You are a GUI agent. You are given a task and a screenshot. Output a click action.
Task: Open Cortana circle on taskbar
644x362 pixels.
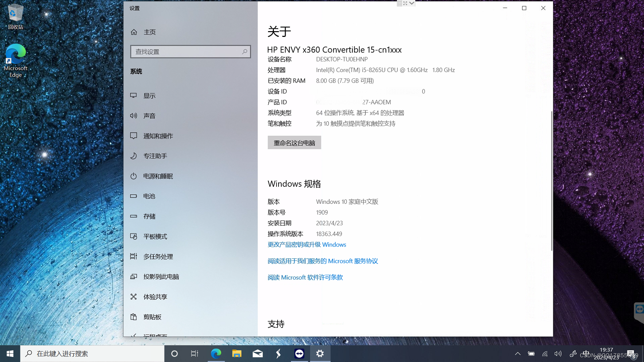174,354
